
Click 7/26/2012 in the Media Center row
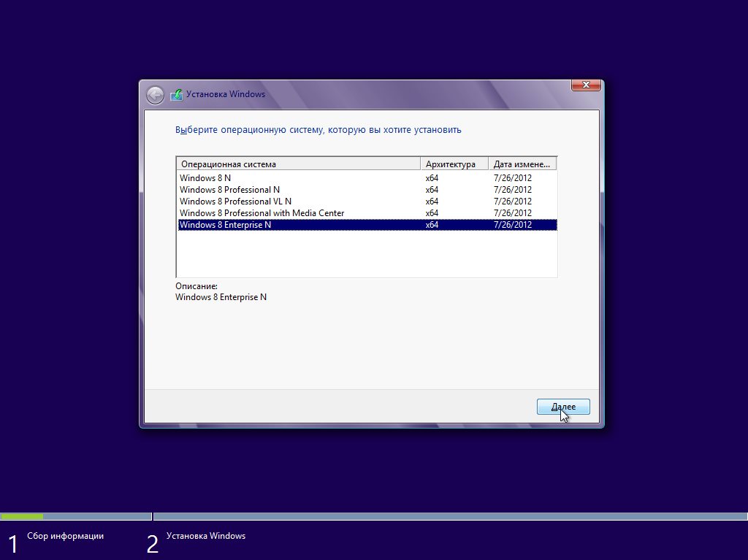pyautogui.click(x=512, y=212)
